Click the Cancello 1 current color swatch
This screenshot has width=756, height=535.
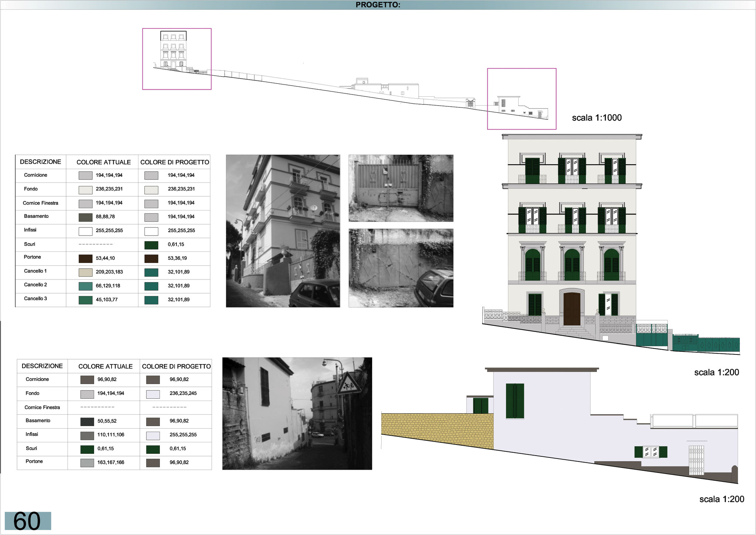(x=85, y=272)
